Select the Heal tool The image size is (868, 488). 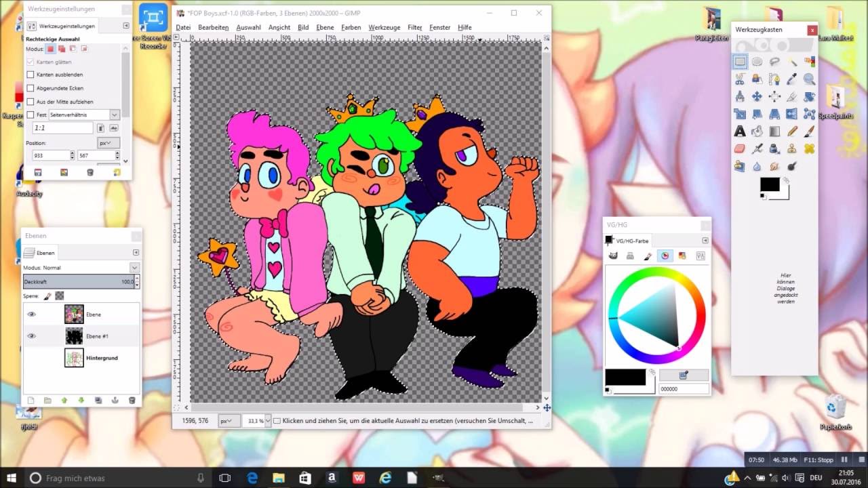coord(809,148)
